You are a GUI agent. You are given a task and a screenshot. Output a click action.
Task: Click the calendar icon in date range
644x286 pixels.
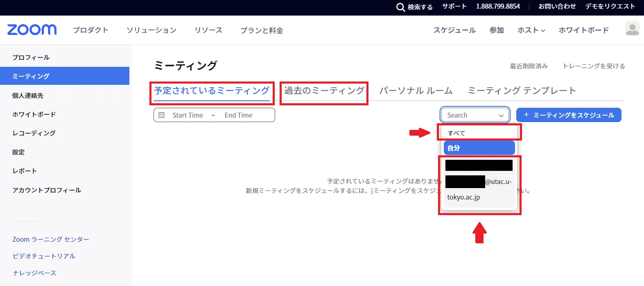162,115
